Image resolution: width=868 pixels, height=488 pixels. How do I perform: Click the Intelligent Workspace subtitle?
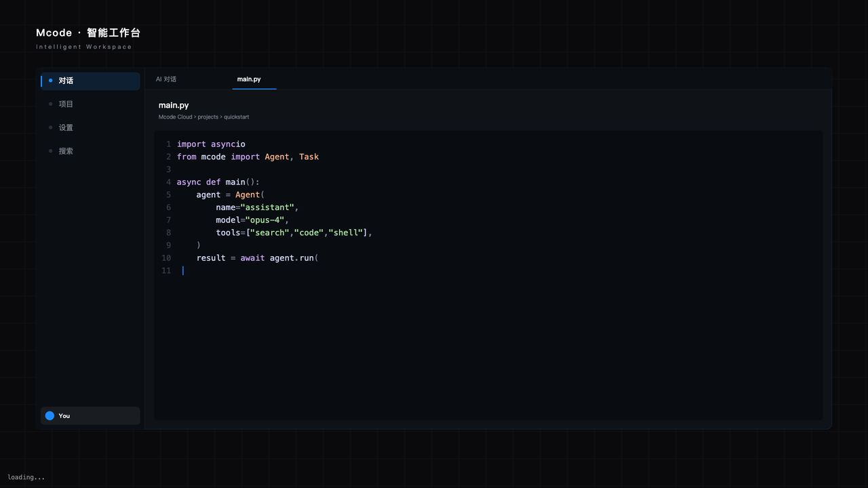point(84,47)
